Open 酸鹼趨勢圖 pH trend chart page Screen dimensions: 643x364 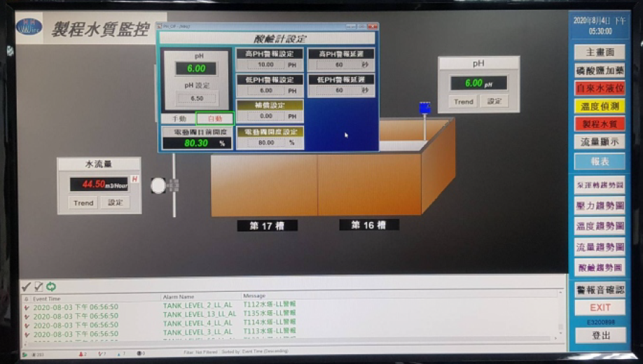600,267
